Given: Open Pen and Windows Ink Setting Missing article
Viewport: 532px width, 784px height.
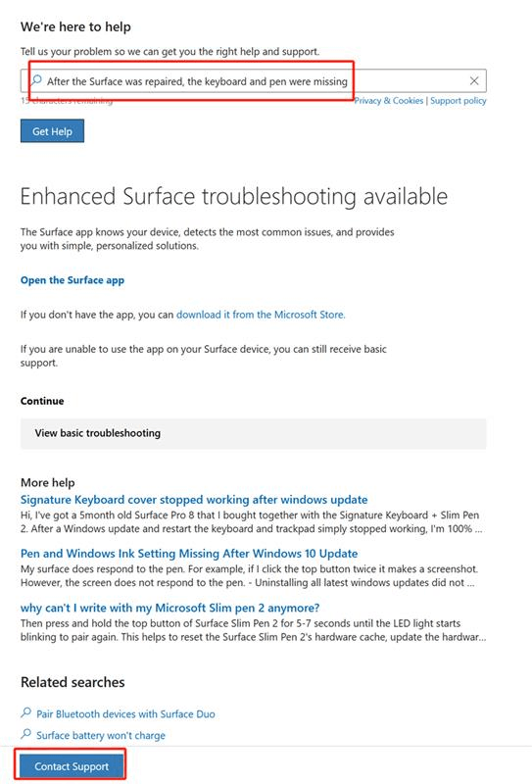Looking at the screenshot, I should tap(189, 554).
